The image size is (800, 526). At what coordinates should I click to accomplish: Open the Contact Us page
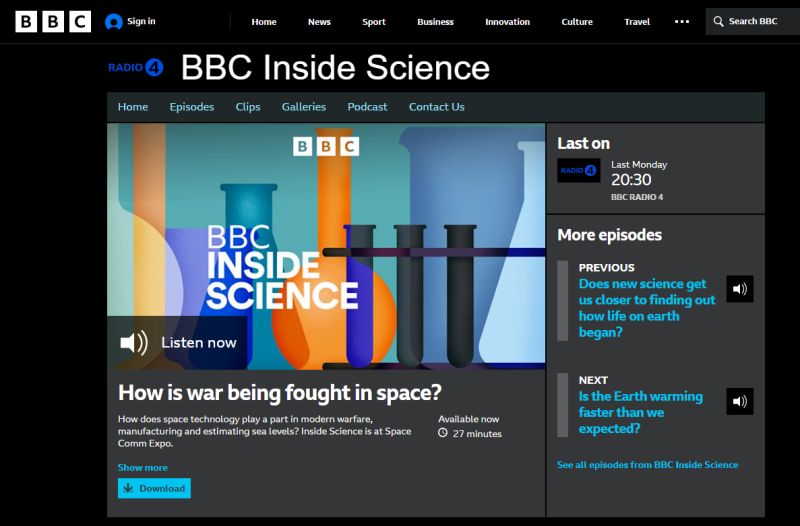point(436,107)
